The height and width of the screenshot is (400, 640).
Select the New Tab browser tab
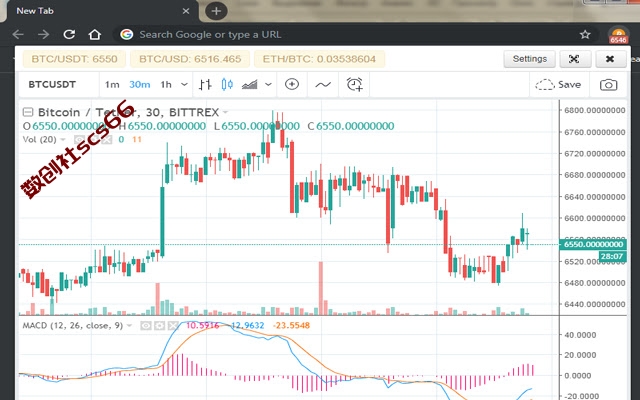click(100, 11)
